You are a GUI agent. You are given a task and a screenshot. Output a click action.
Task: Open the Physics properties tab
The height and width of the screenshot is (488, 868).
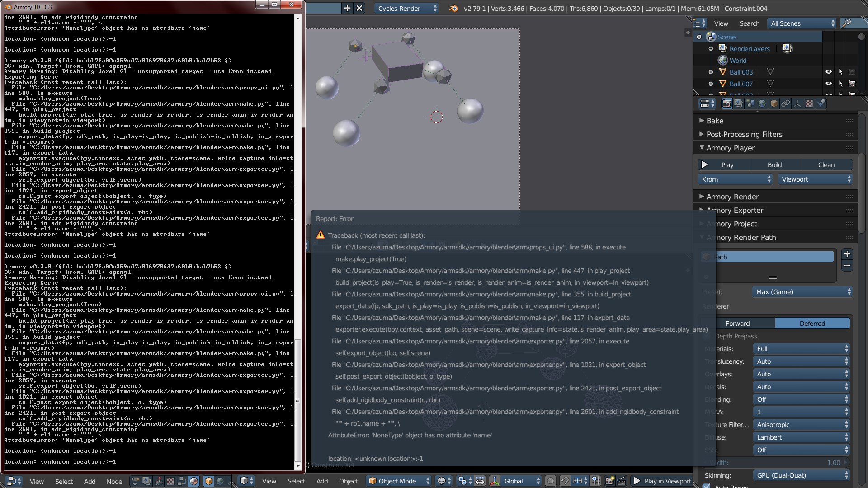coord(821,103)
